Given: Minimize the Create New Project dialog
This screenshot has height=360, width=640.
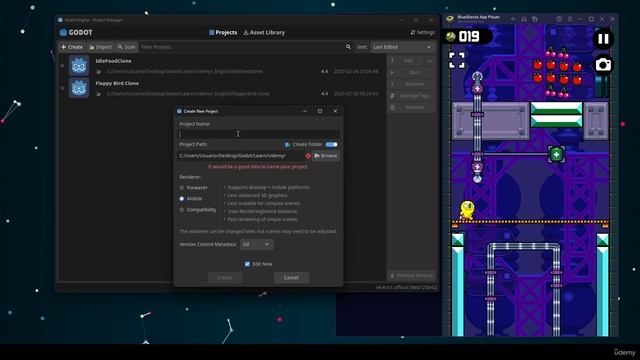Looking at the screenshot, I should pyautogui.click(x=305, y=111).
